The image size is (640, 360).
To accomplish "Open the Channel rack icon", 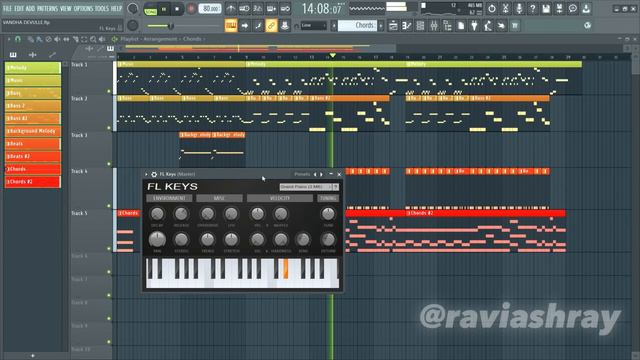I will click(420, 26).
